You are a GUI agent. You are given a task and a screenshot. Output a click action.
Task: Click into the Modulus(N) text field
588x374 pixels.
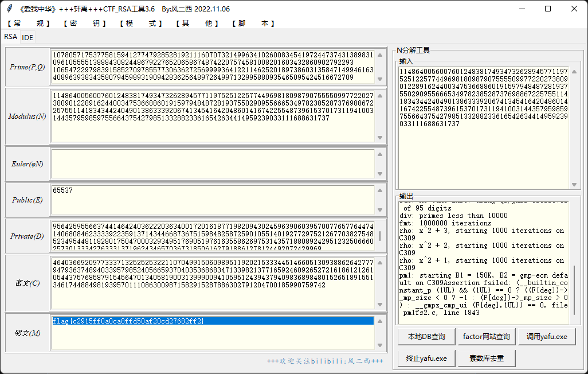click(x=213, y=116)
